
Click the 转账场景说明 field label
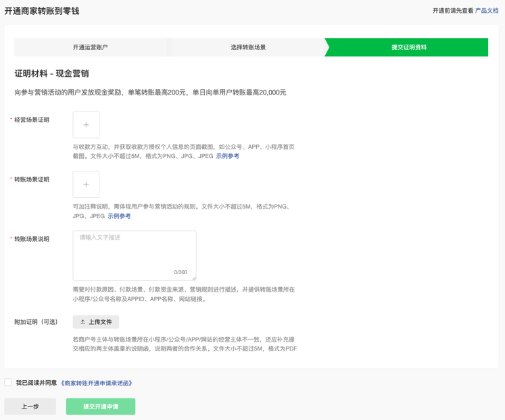point(32,239)
